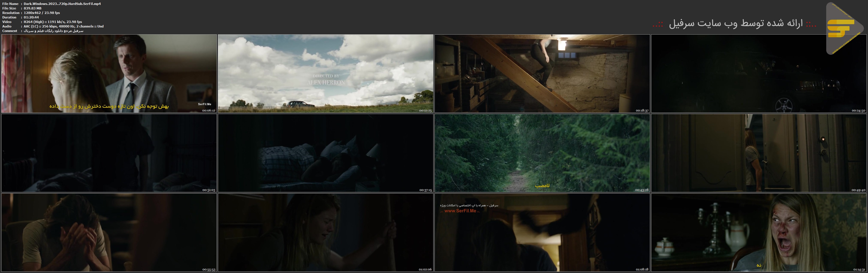Click the thumbnail at timestamp 00:06:12
This screenshot has width=868, height=273.
(109, 67)
